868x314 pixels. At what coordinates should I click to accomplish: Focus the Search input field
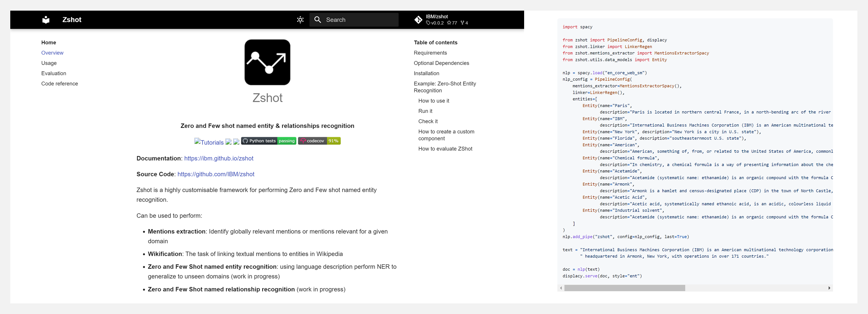[x=354, y=20]
